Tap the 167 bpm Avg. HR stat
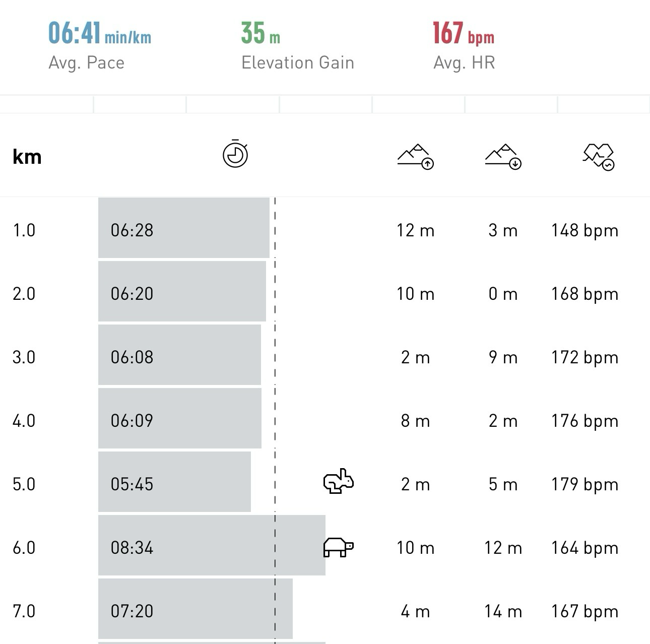This screenshot has height=644, width=650. (464, 45)
